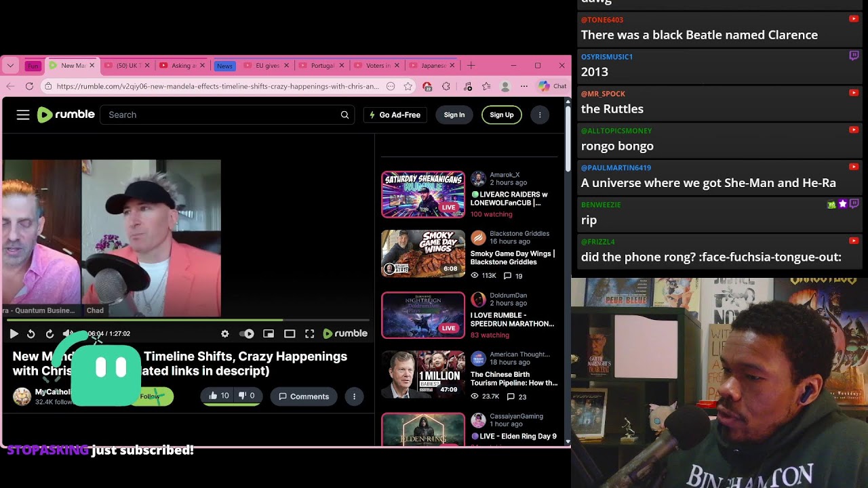View site information lock icon
The image size is (868, 488).
[x=47, y=86]
